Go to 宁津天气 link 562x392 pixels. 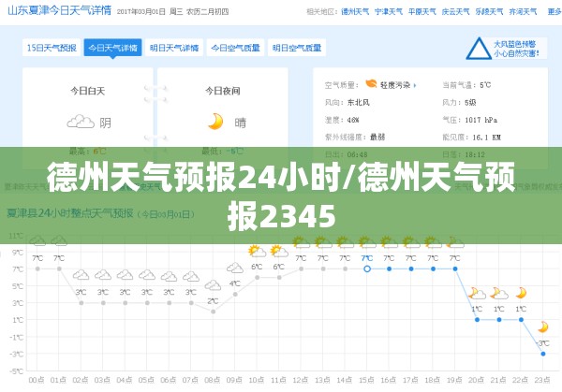(389, 12)
